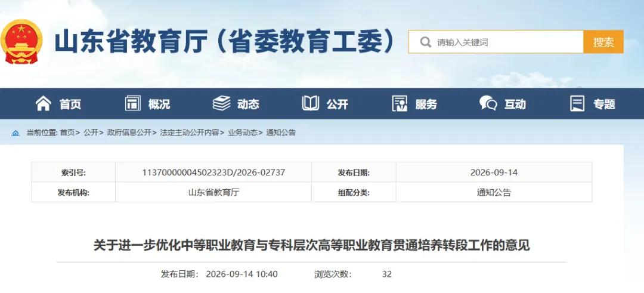Go to 通知公告 in the breadcrumb
This screenshot has width=644, height=293.
pos(281,132)
